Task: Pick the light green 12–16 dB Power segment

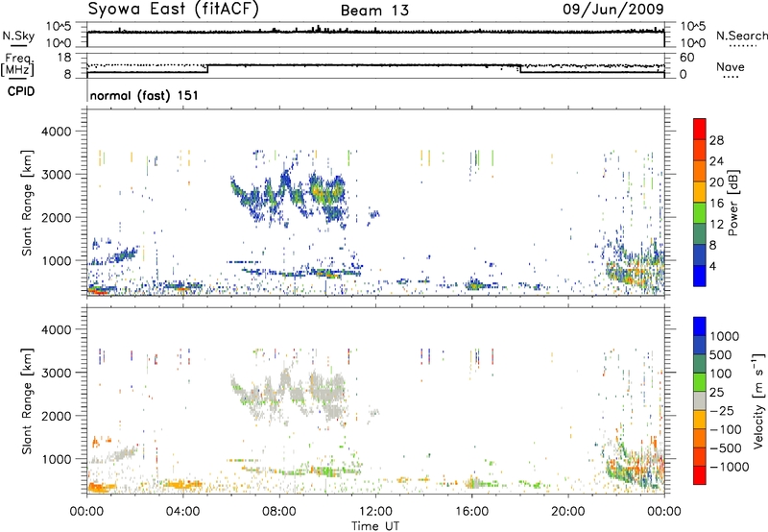Action: [x=700, y=213]
